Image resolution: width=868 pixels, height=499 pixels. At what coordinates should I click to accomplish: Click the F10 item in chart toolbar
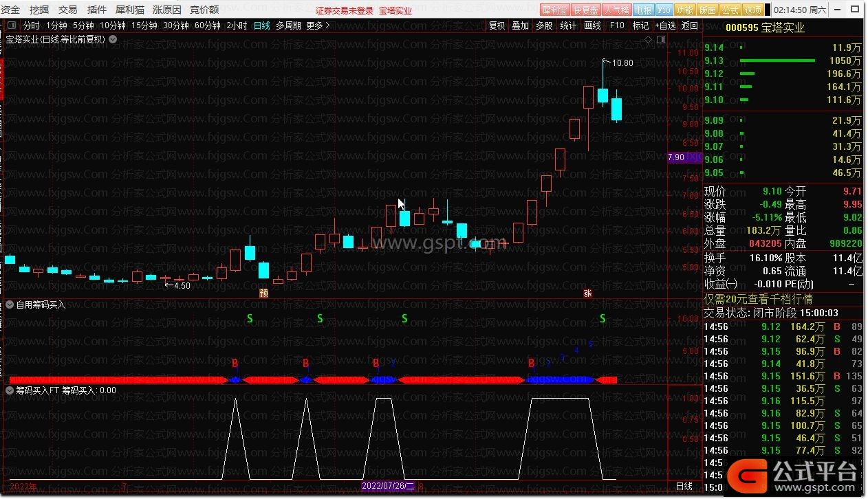(x=617, y=25)
